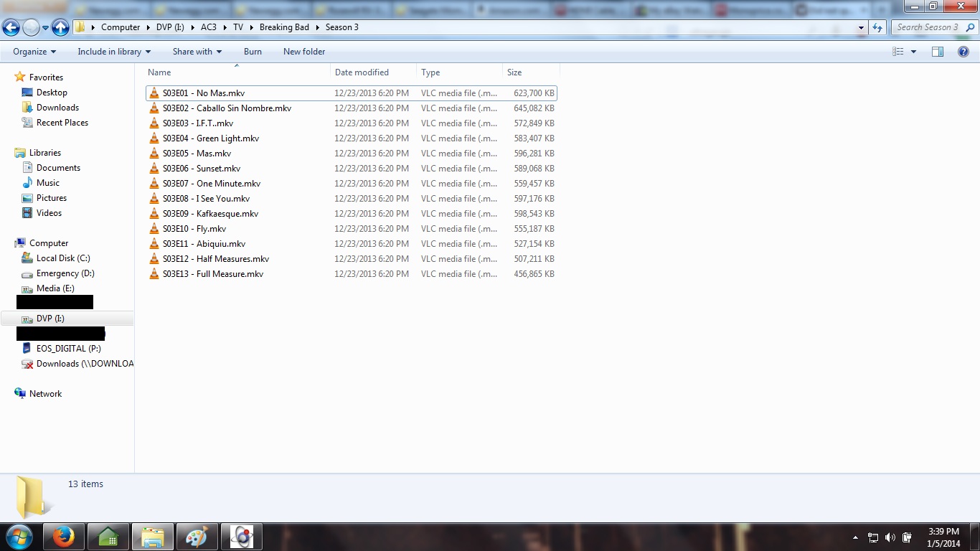Select the VLC cone icon for S03E13
The width and height of the screenshot is (980, 551).
click(x=154, y=274)
